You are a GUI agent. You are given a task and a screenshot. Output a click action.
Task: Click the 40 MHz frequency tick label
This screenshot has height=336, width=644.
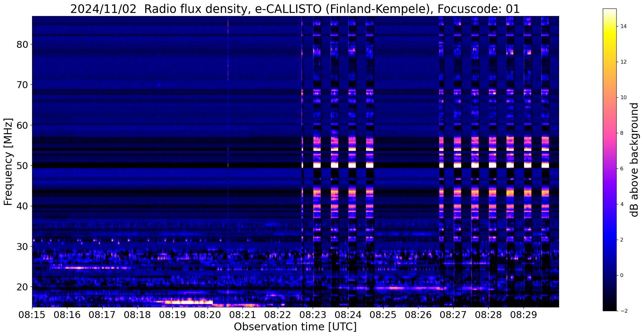[x=22, y=206]
